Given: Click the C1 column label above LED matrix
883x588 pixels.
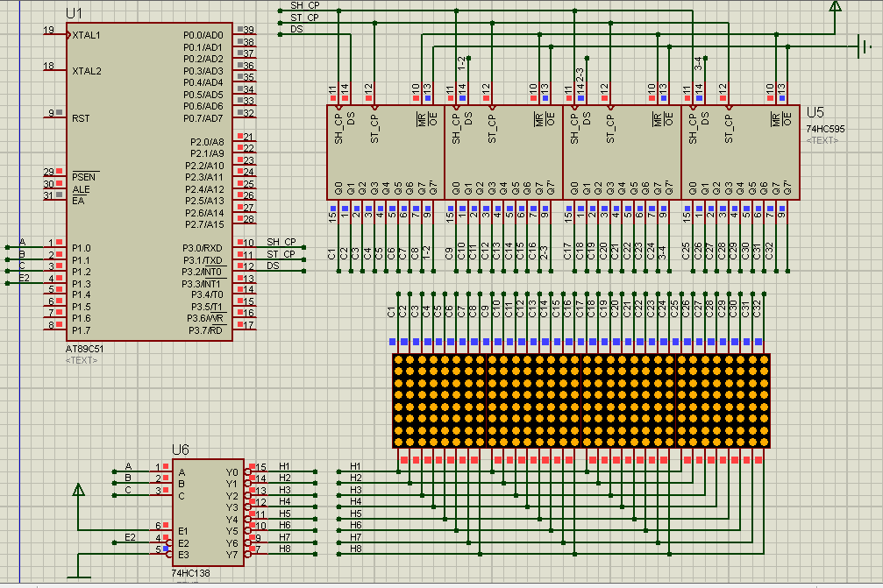Looking at the screenshot, I should [391, 311].
